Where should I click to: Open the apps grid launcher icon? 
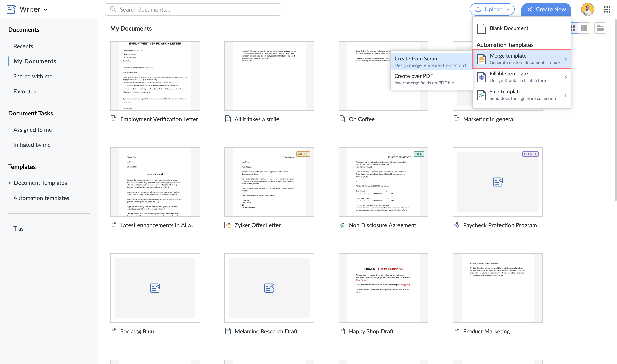(x=607, y=9)
